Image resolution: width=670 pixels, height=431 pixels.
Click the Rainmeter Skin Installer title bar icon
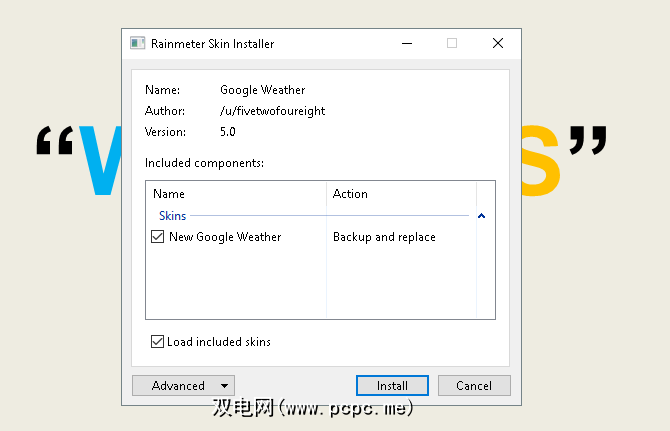tap(138, 43)
